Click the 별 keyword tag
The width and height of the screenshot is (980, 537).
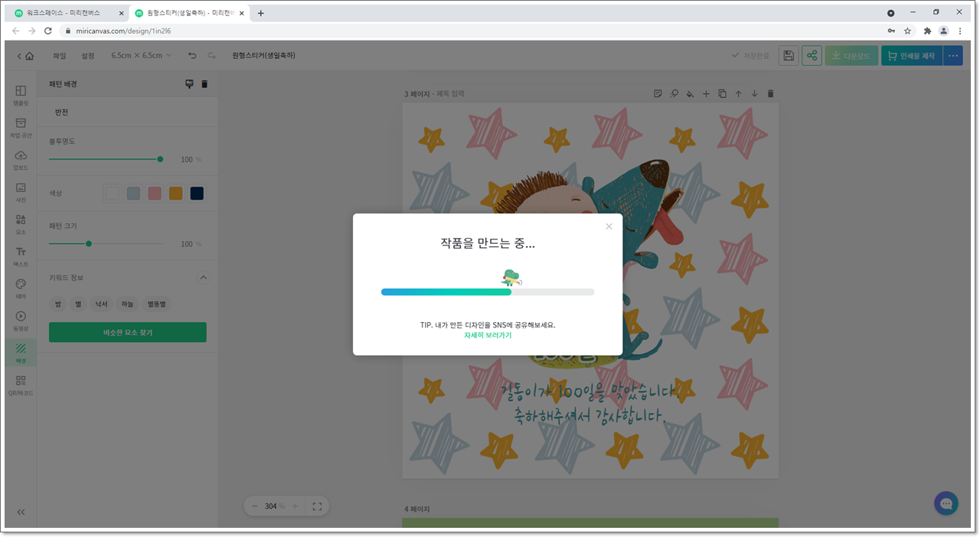coord(78,304)
